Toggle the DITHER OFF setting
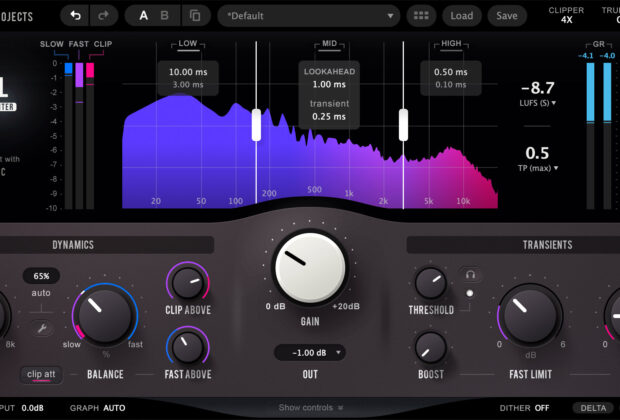This screenshot has height=420, width=620. point(524,408)
